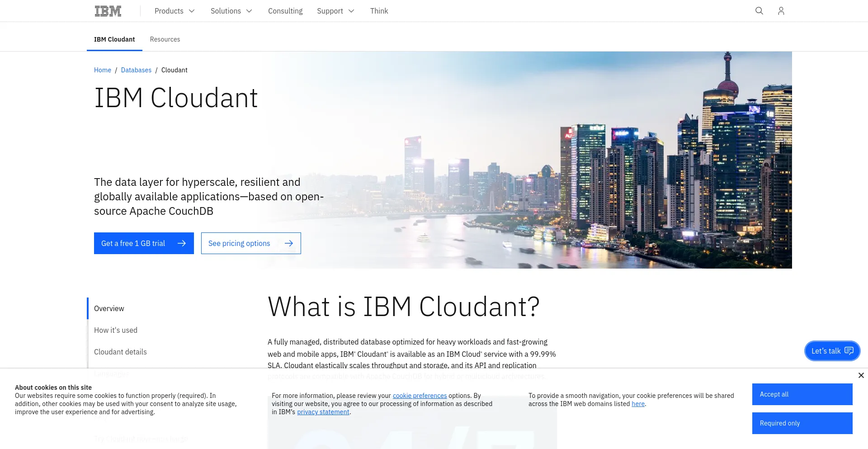The width and height of the screenshot is (868, 449).
Task: Open the user profile icon
Action: pyautogui.click(x=781, y=11)
